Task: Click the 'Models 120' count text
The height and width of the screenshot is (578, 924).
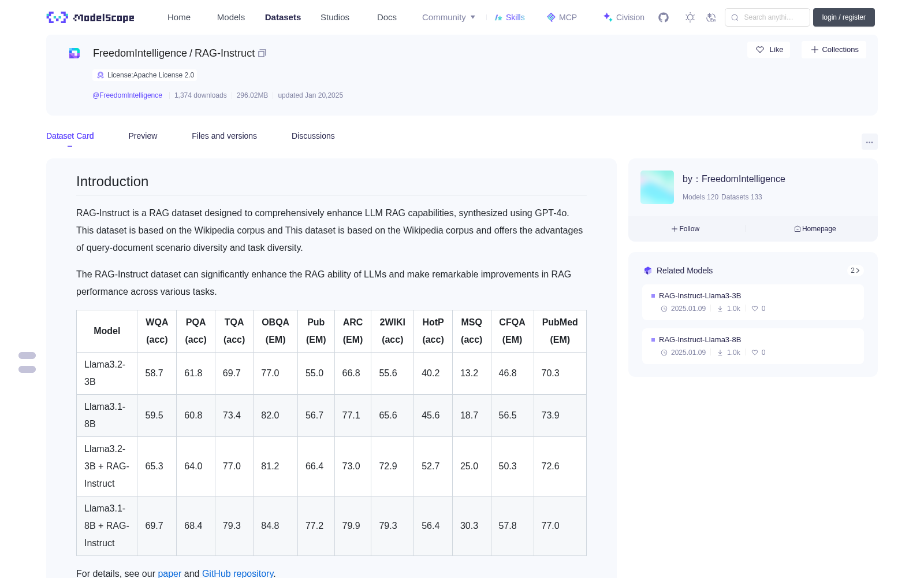Action: coord(701,197)
